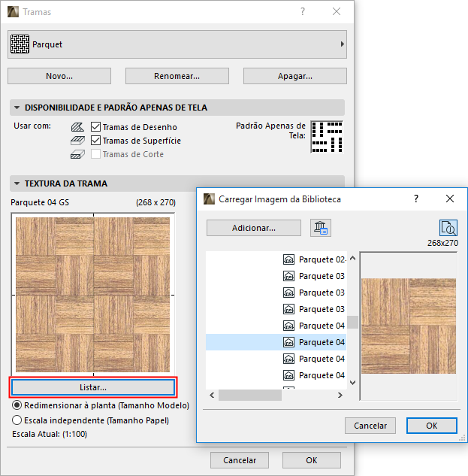This screenshot has width=468, height=476.
Task: Click the cut fills icon beside Tramas de Corte
Action: coord(77,154)
